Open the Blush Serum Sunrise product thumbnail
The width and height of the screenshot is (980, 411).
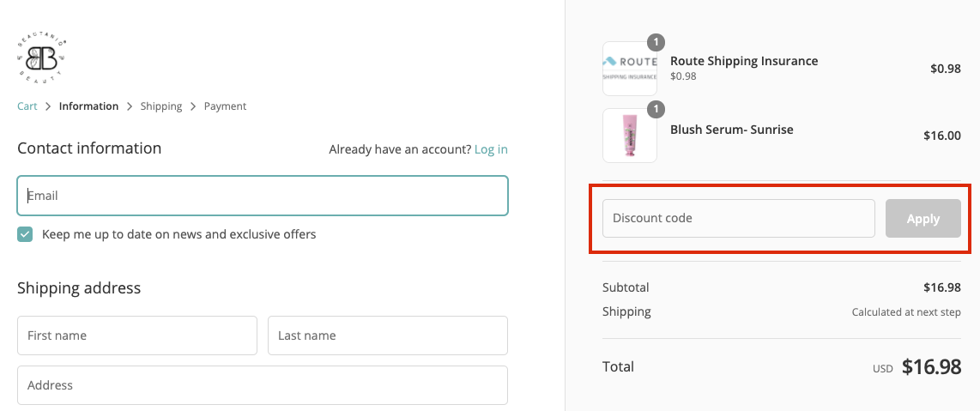coord(630,136)
